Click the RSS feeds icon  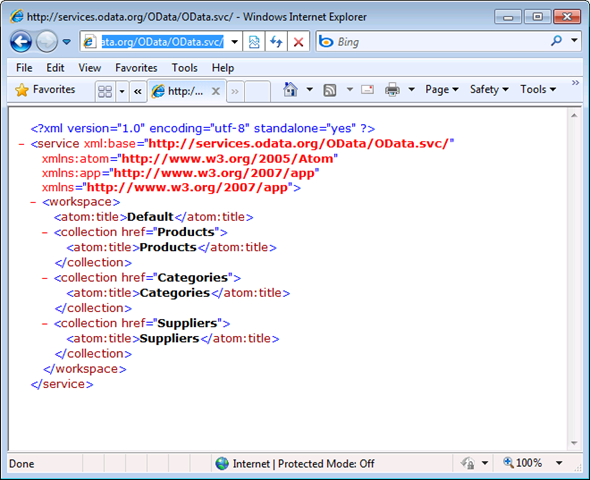click(330, 90)
